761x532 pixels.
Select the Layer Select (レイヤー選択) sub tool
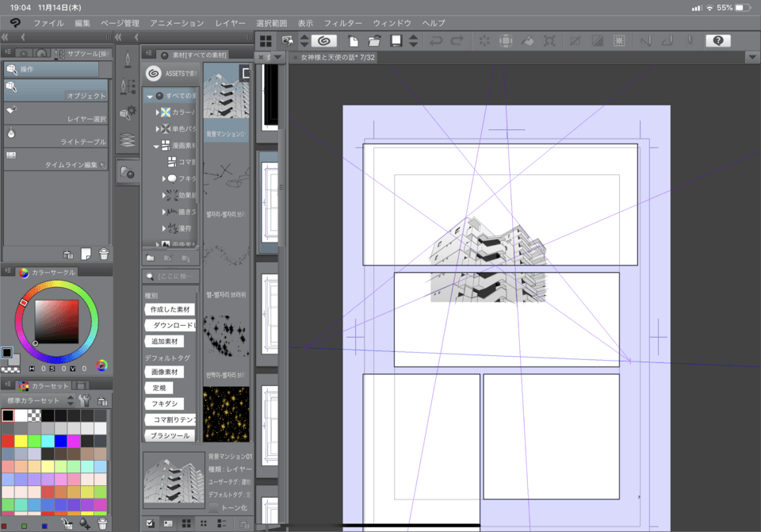55,113
